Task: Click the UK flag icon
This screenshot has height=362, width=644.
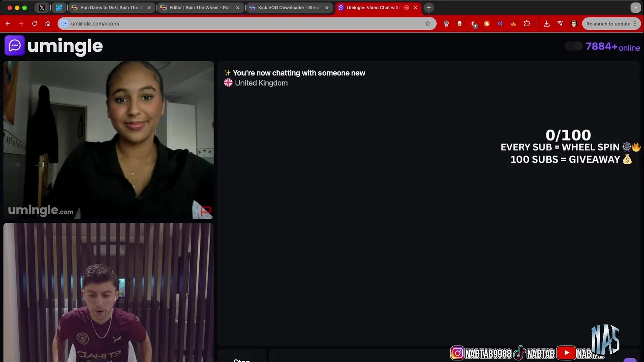Action: click(228, 83)
